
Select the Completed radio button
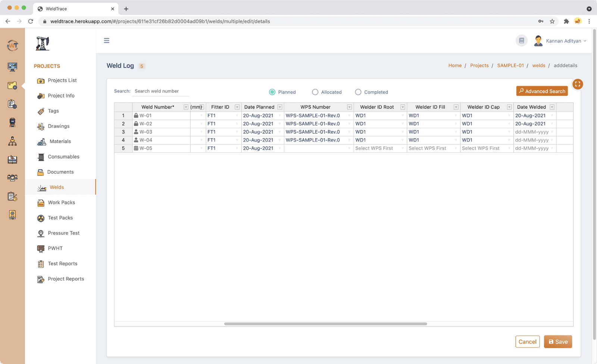click(358, 92)
